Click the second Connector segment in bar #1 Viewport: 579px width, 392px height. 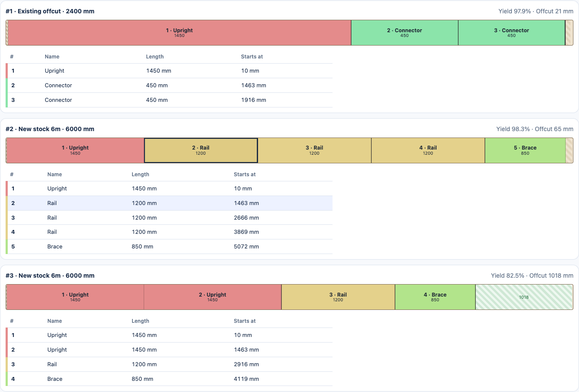pyautogui.click(x=511, y=33)
